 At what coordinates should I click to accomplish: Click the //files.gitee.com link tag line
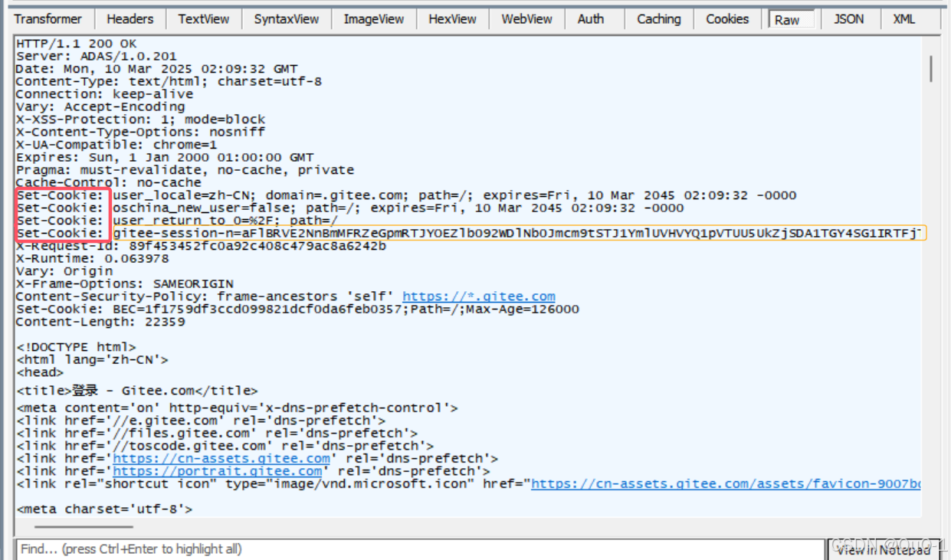(216, 434)
